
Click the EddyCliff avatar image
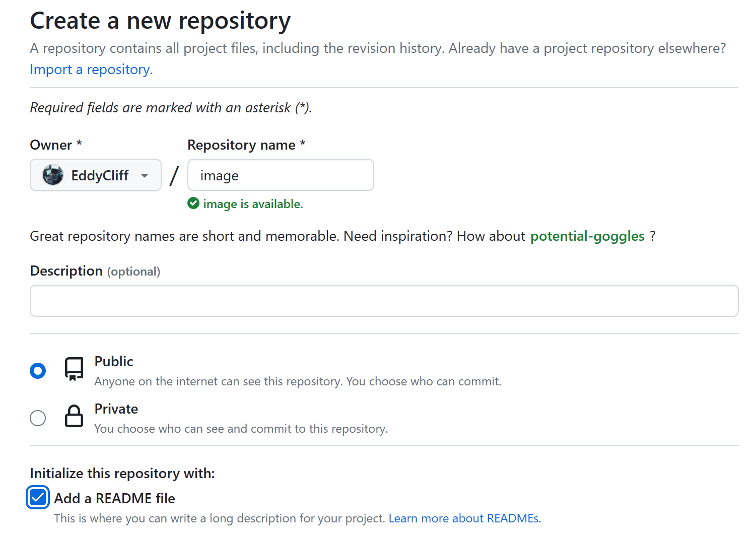[x=52, y=175]
